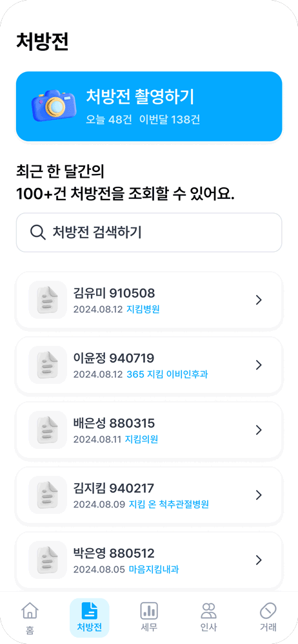Open the 김지킴 940217 prescription entry
Screen dimensions: 298x644
149,495
